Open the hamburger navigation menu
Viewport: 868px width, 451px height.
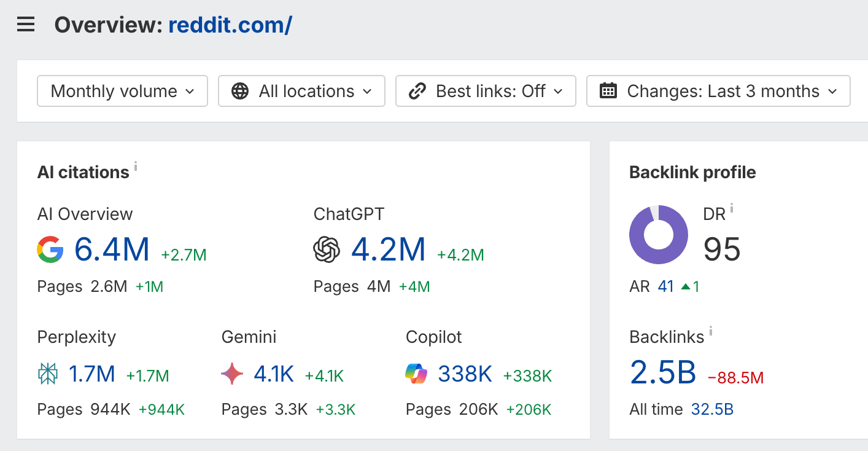point(25,24)
